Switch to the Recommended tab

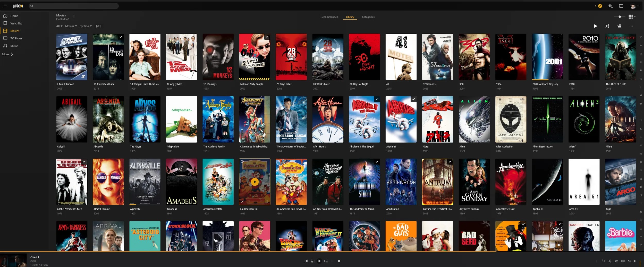point(329,17)
